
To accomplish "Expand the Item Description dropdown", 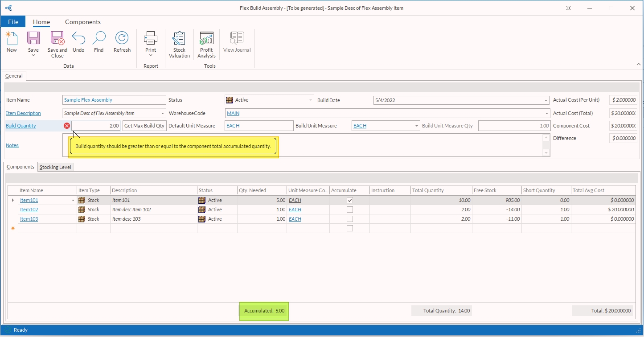I will (162, 113).
